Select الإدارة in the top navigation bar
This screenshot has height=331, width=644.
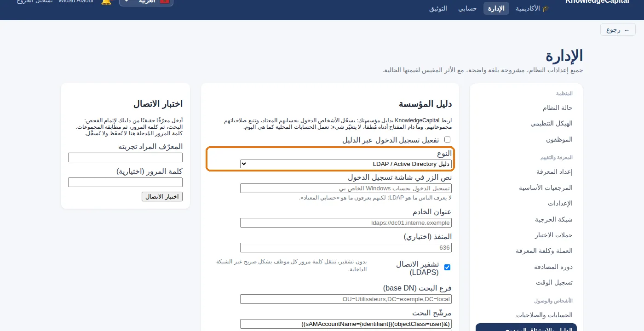[x=496, y=8]
